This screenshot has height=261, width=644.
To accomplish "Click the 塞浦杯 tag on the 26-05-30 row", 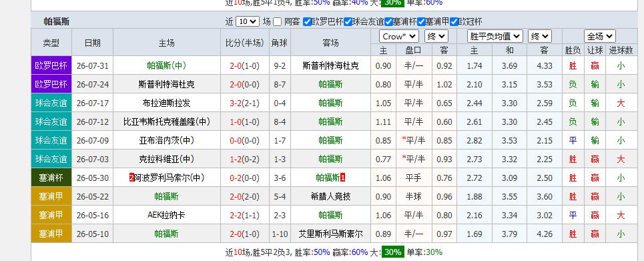I will [51, 178].
